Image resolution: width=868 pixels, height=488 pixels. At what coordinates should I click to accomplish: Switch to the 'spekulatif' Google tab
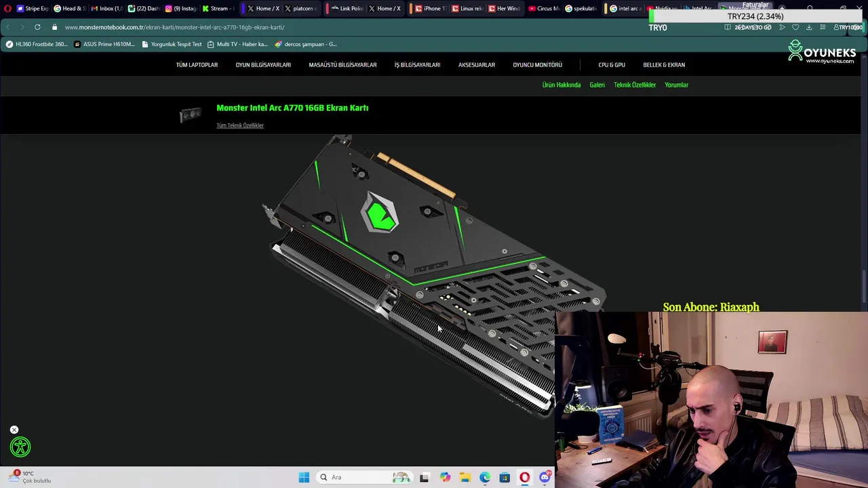pyautogui.click(x=580, y=8)
